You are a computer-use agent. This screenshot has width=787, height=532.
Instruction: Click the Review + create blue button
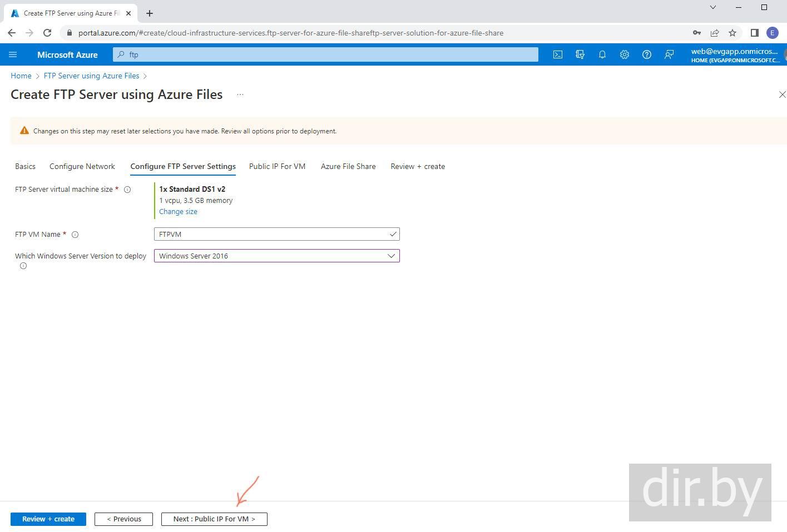click(x=48, y=519)
